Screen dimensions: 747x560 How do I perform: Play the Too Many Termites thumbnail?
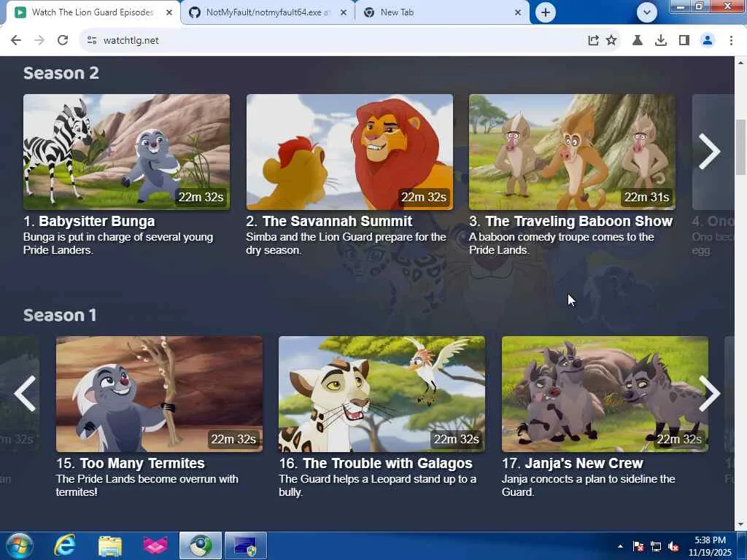tap(159, 394)
